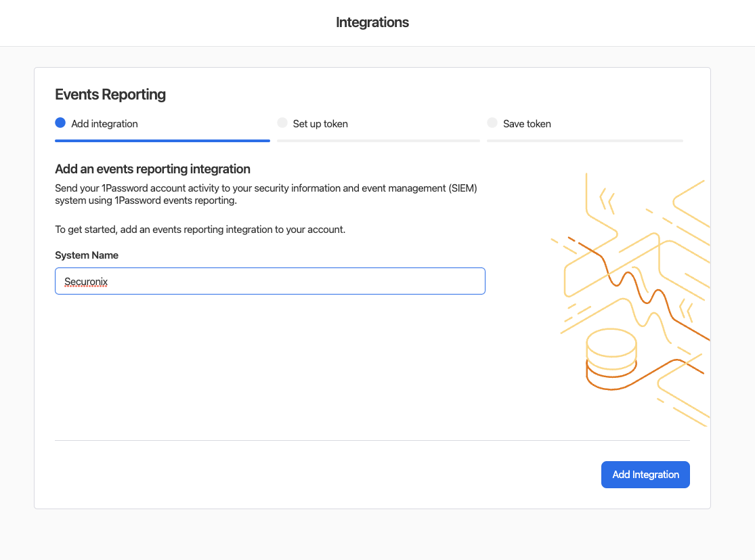Select the Save token step label
Screen dimensions: 755x560
point(527,124)
